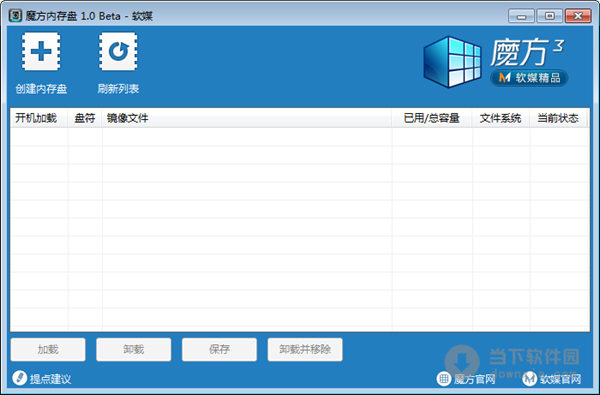This screenshot has width=600, height=395.
Task: Click the M icon beside 软媒官网
Action: [x=530, y=379]
